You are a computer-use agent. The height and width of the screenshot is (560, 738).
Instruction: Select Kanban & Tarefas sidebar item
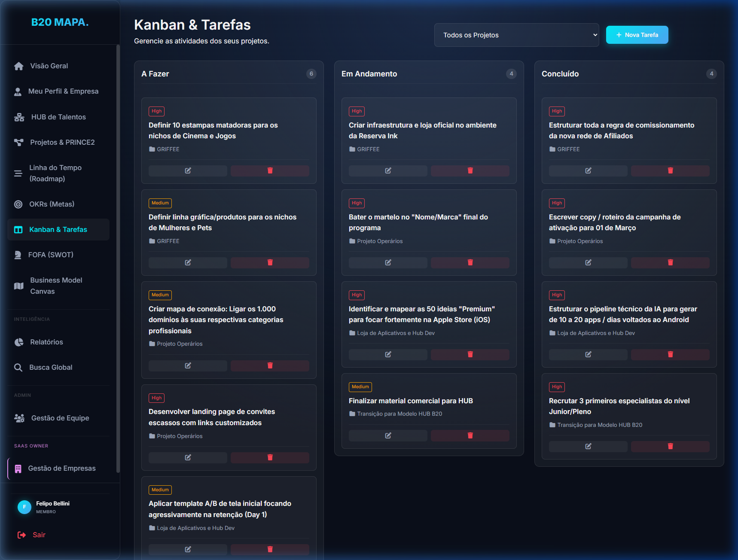coord(58,229)
